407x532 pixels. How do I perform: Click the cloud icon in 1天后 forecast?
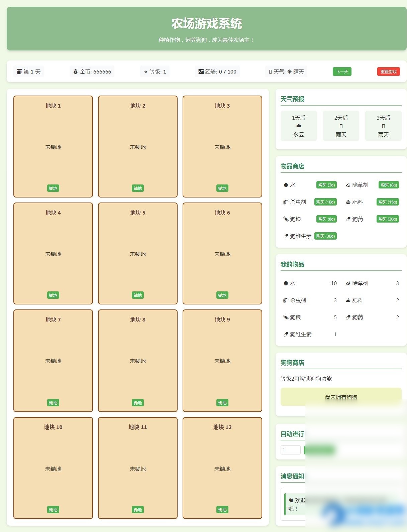(x=299, y=126)
